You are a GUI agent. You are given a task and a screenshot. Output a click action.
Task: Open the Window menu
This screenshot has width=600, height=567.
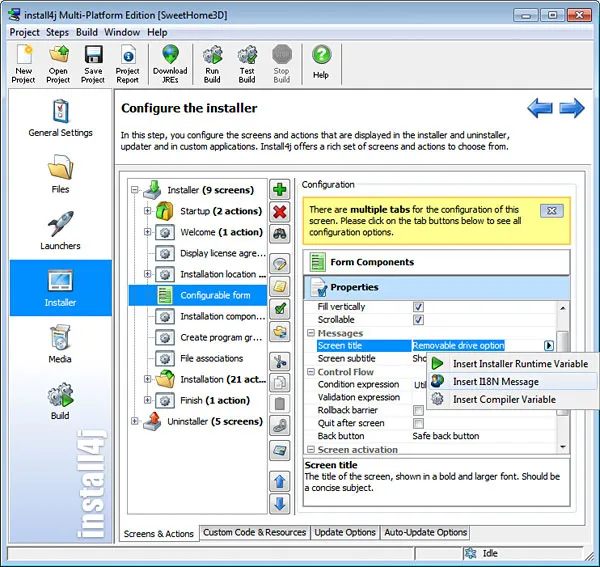[122, 32]
